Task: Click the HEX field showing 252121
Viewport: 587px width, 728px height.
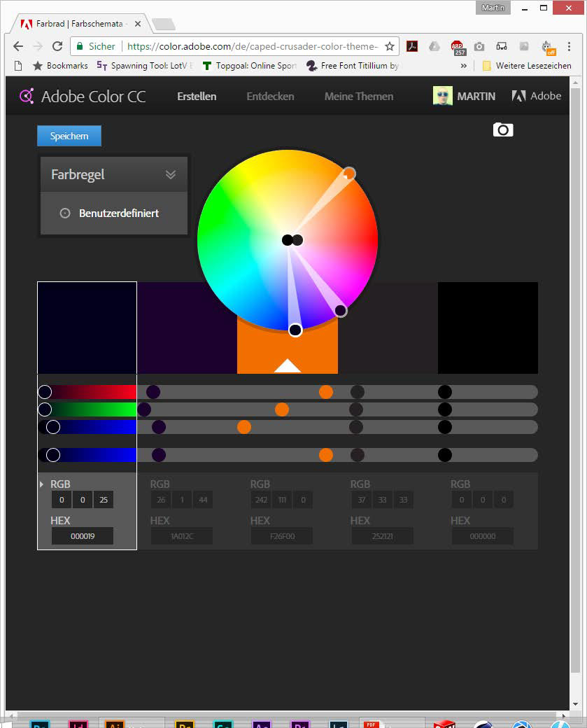Action: pos(383,535)
